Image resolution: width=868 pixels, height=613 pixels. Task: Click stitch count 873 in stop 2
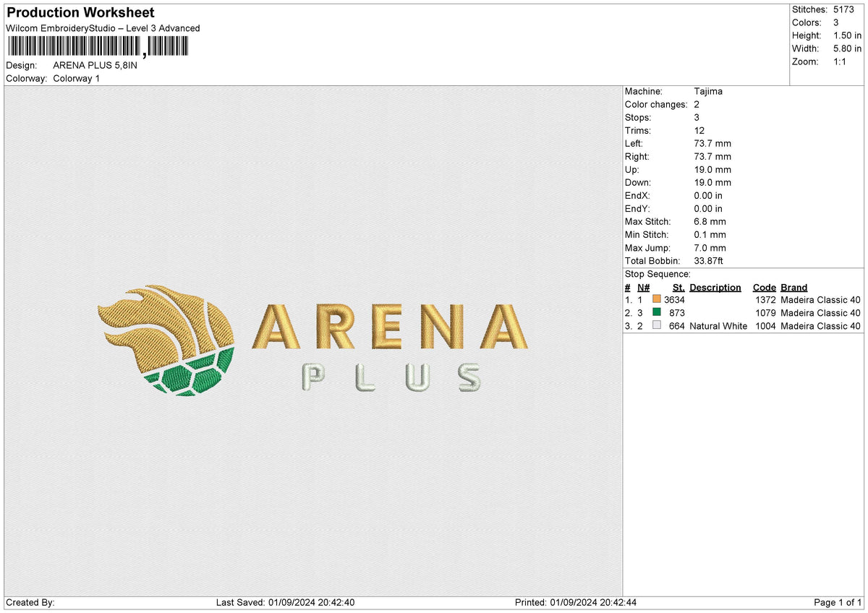(677, 312)
